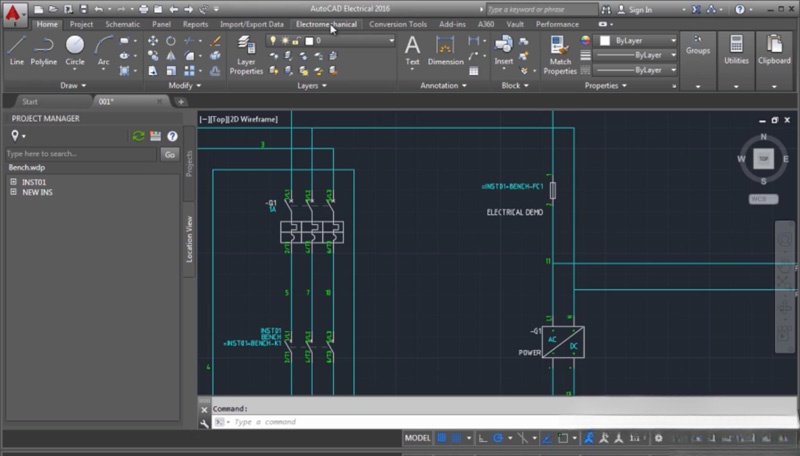800x456 pixels.
Task: Expand the INST01 project tree node
Action: 13,182
